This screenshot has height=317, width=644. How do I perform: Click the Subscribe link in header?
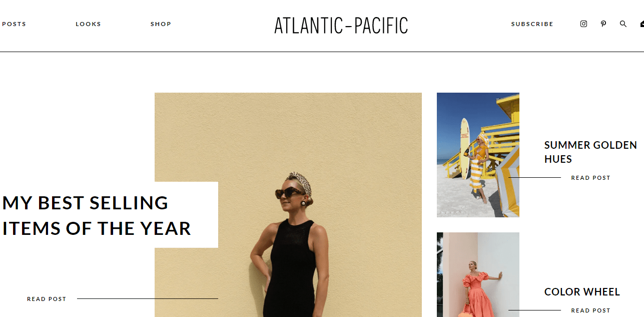(x=532, y=24)
